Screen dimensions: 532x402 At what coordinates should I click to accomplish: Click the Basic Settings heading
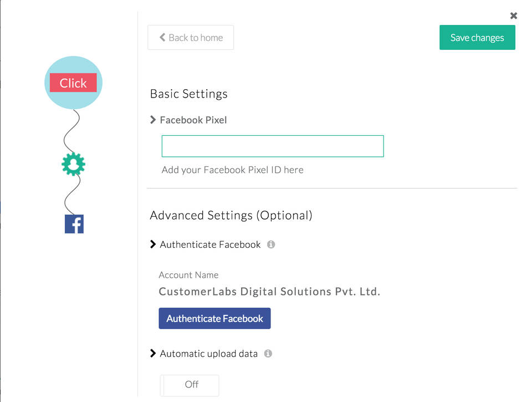188,94
